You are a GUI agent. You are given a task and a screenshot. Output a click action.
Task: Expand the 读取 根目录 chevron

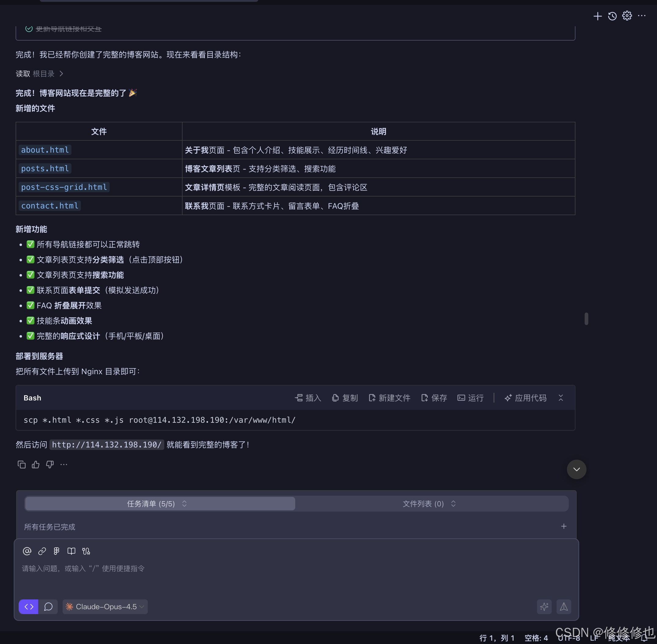61,74
